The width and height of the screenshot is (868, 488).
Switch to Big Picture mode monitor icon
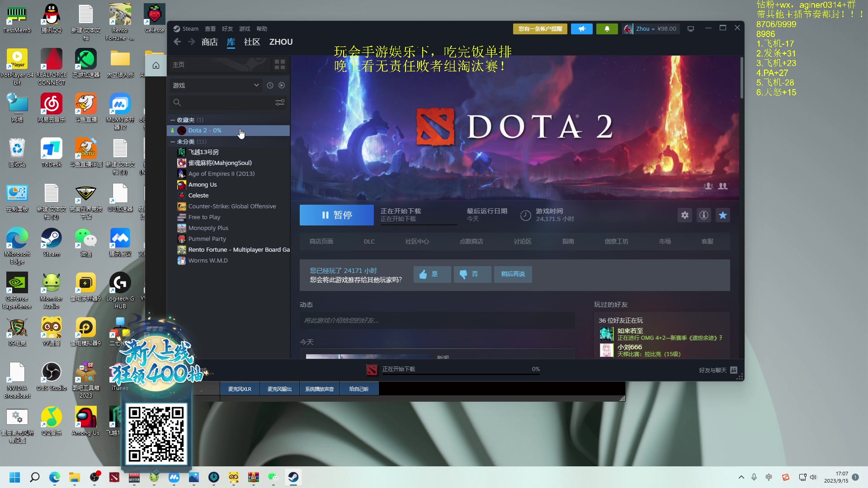pyautogui.click(x=691, y=29)
